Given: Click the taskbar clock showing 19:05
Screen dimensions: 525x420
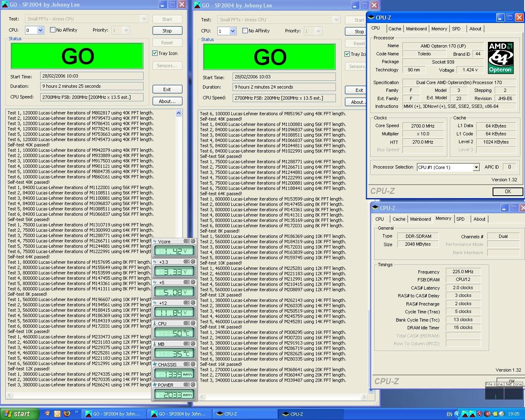Looking at the screenshot, I should [514, 414].
